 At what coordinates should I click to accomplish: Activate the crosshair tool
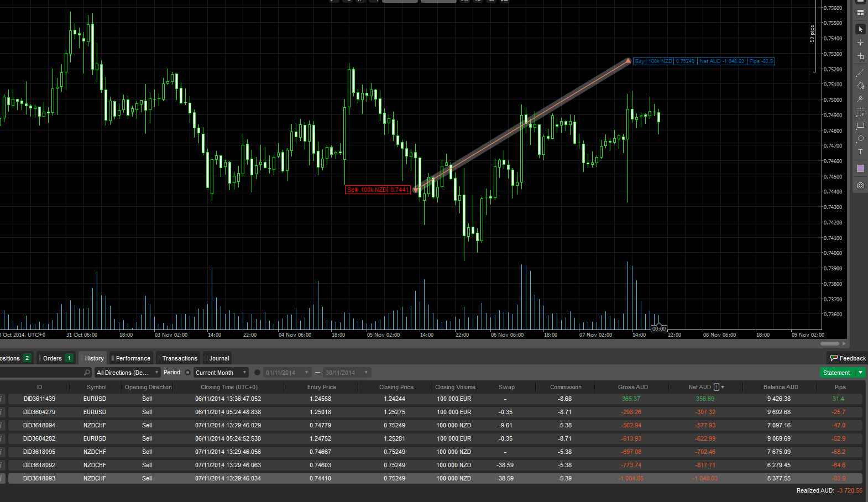point(860,43)
